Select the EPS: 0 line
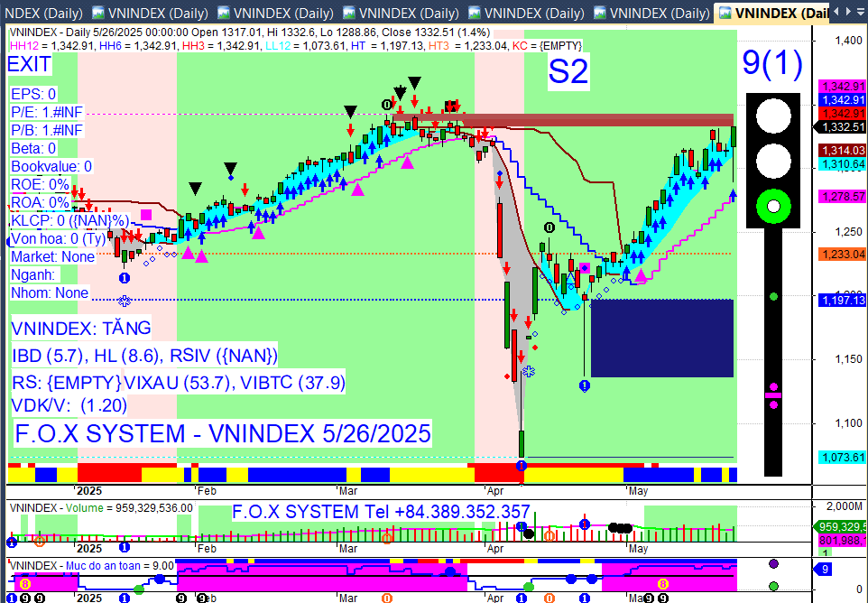The image size is (868, 603). [33, 94]
